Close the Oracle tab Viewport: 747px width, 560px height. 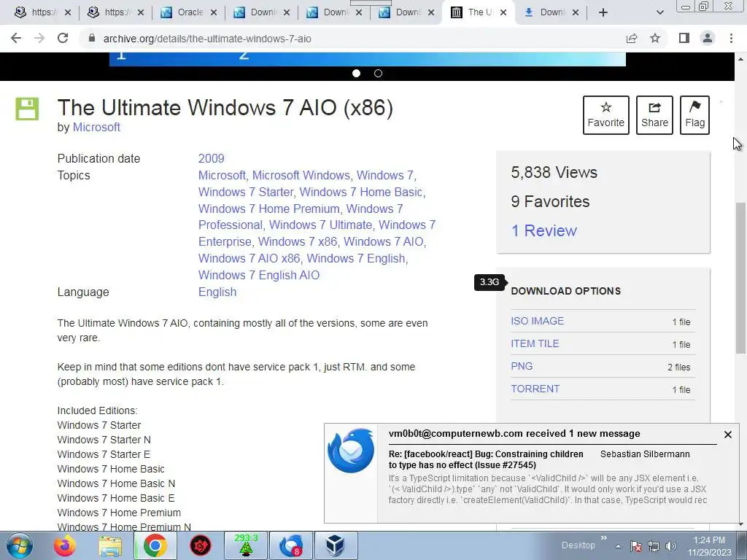coord(214,13)
